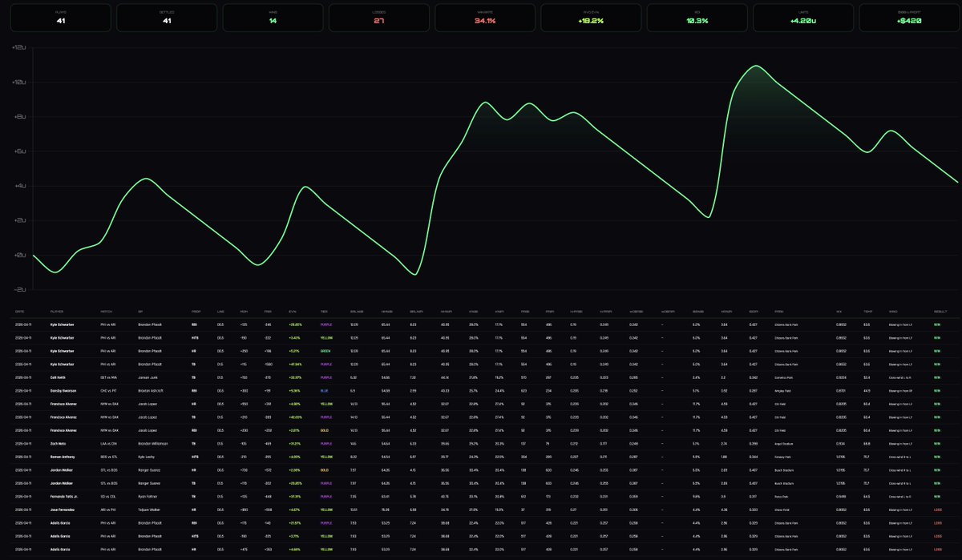The width and height of the screenshot is (962, 560).
Task: Select player name Dansby Swanson
Action: point(62,389)
